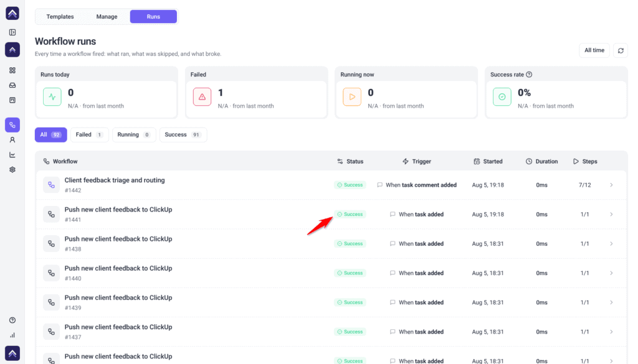Click the workflow icon for run #1439
Viewport: 638px width, 364px height.
coord(51,302)
